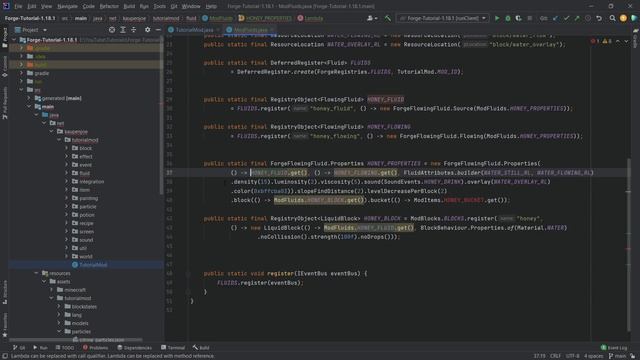Image resolution: width=640 pixels, height=360 pixels.
Task: Click the main Git branch widget
Action: point(618,356)
